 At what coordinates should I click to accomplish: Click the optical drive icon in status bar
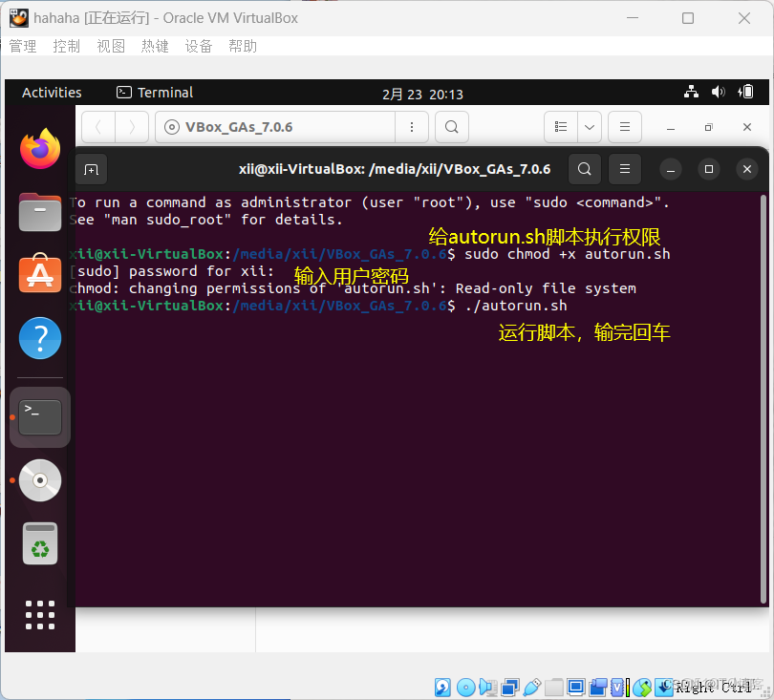click(464, 686)
